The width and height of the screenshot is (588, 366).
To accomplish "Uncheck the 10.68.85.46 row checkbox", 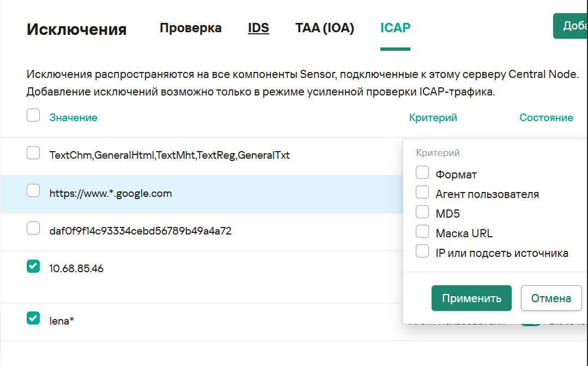I will point(33,266).
